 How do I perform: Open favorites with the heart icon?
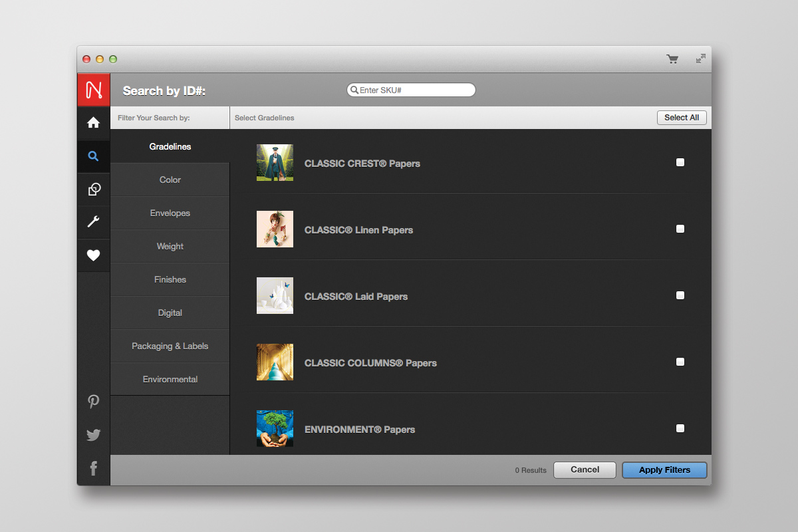pyautogui.click(x=94, y=255)
